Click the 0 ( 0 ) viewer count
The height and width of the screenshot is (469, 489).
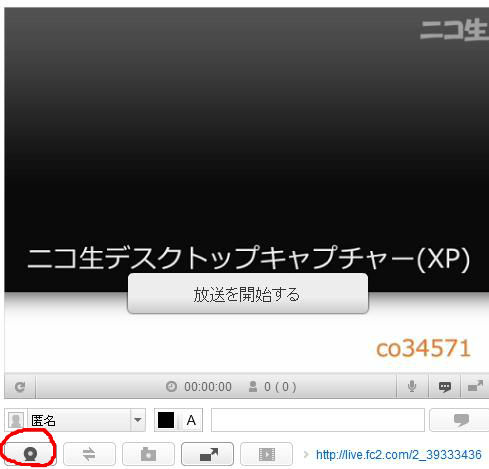coord(280,387)
